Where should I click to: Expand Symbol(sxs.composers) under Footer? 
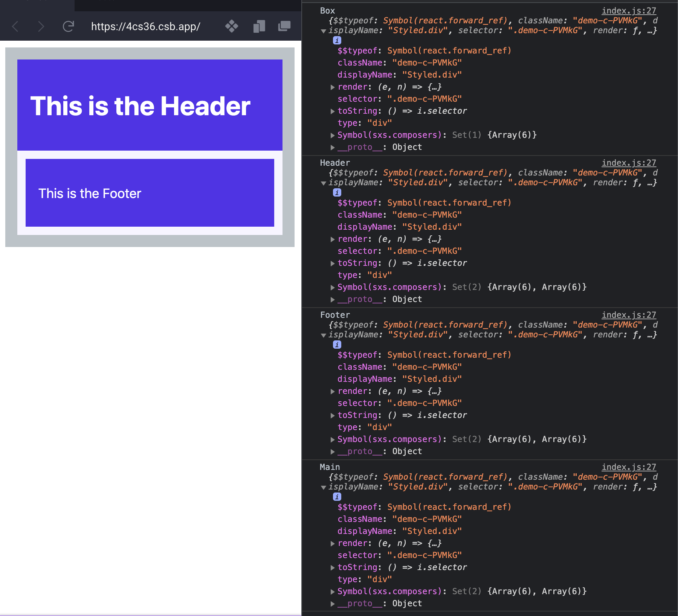click(333, 439)
